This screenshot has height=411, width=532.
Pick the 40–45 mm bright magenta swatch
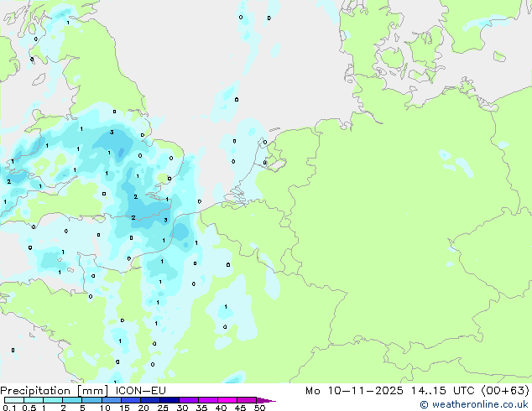[227, 400]
